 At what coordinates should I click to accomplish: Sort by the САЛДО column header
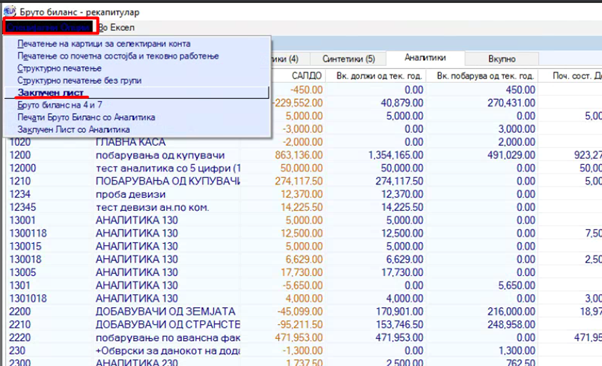pos(306,76)
